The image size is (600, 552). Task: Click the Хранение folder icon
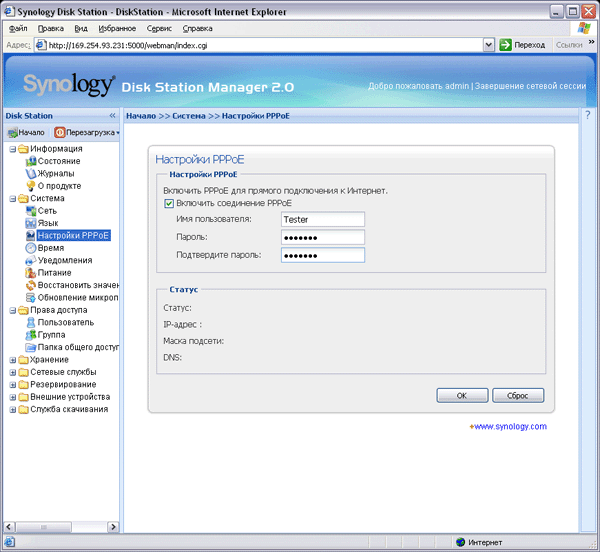(23, 360)
